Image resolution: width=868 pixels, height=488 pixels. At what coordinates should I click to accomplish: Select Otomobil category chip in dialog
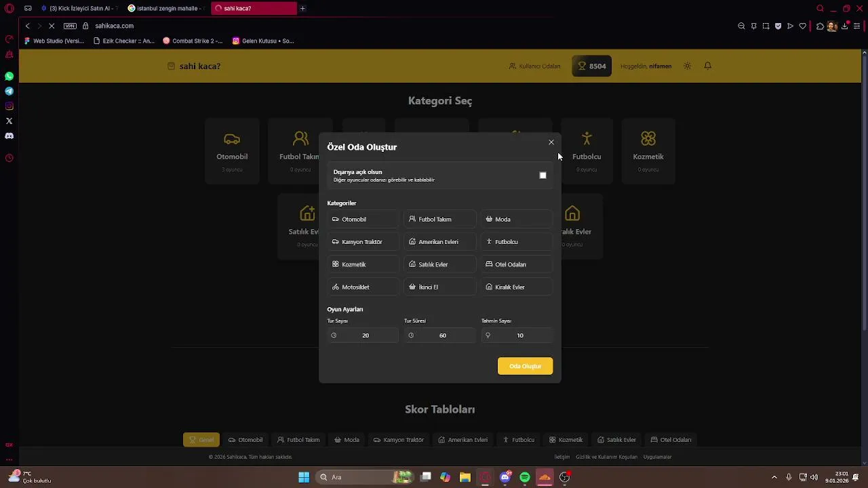click(x=363, y=220)
